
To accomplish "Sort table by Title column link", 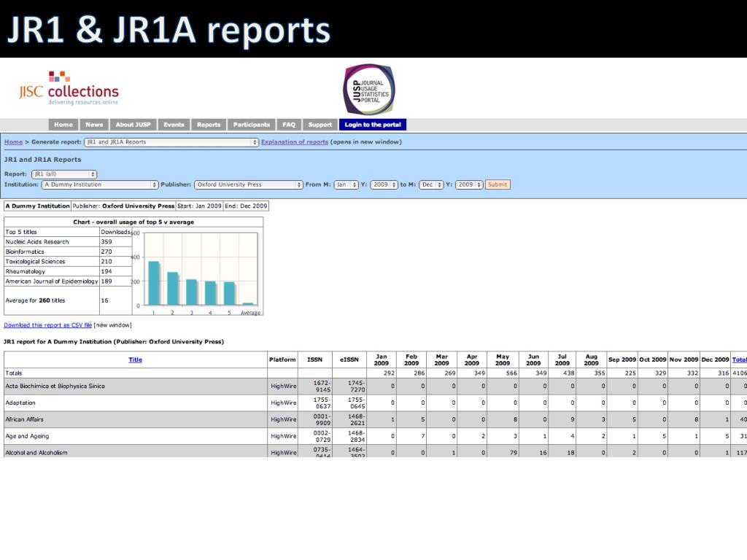I will coord(135,360).
